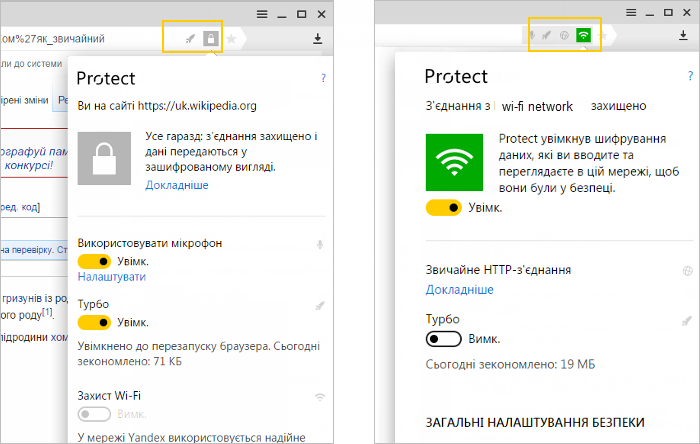Click the large green Wi-Fi image
Image resolution: width=700 pixels, height=444 pixels.
[x=454, y=162]
